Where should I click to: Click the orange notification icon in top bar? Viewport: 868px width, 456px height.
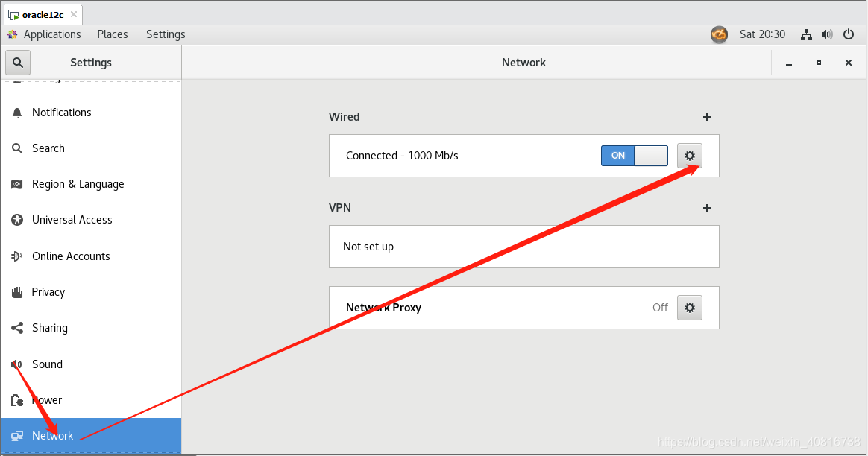click(719, 34)
